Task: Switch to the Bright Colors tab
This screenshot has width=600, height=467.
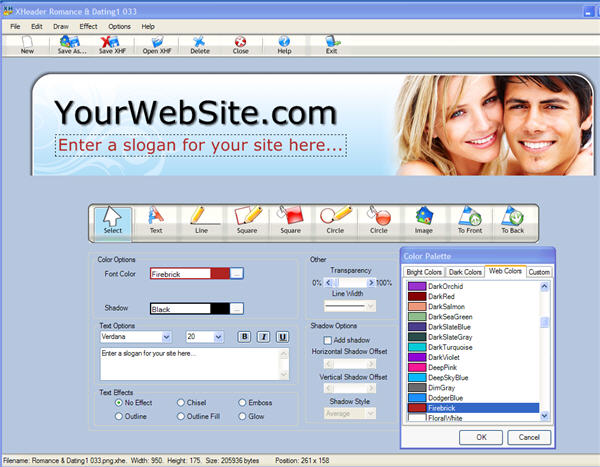Action: (x=425, y=272)
